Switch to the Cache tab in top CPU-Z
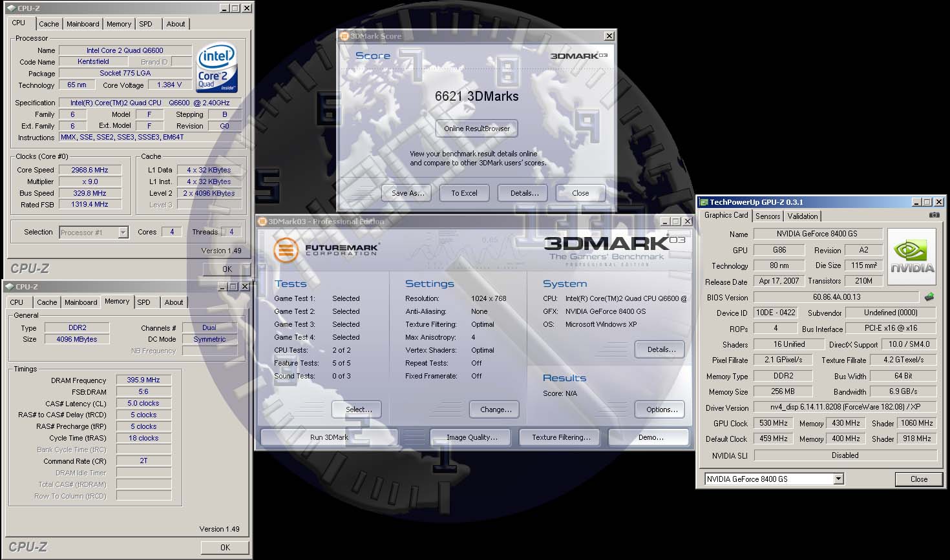 tap(48, 24)
